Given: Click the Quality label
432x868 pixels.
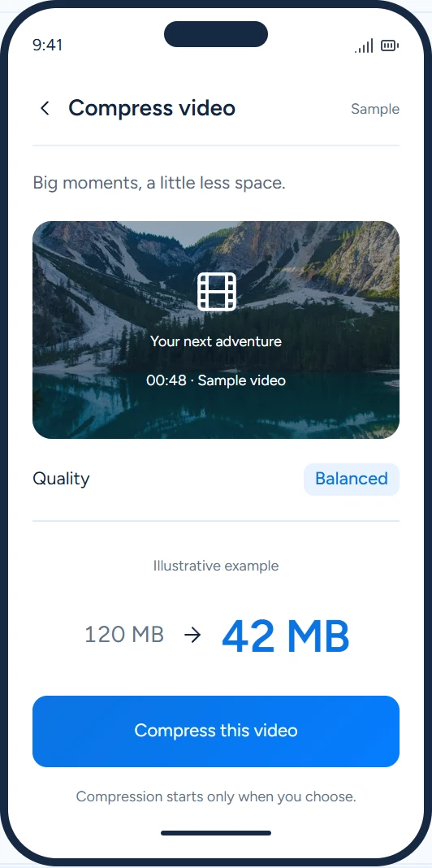Looking at the screenshot, I should coord(61,479).
